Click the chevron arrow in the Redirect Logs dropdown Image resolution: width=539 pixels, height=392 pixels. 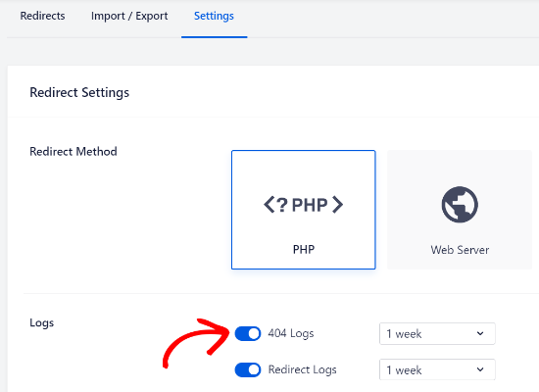tap(480, 369)
